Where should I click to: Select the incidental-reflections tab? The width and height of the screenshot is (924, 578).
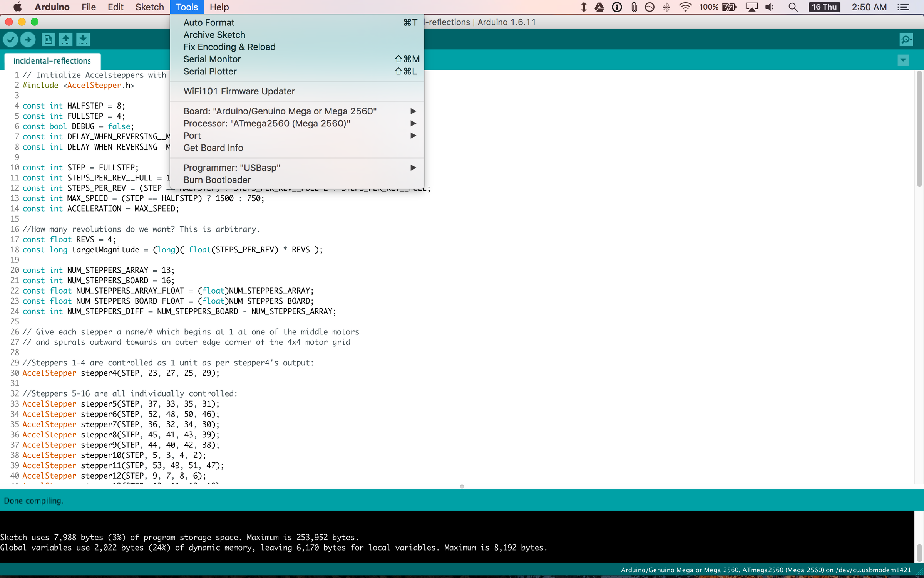pos(52,61)
